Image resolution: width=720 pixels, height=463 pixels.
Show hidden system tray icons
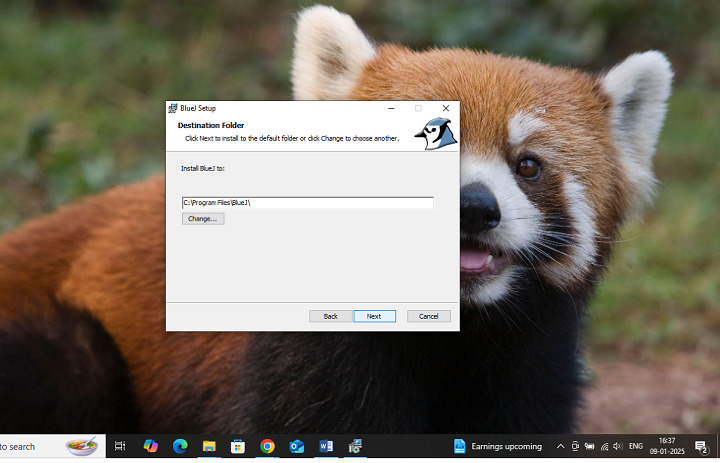pyautogui.click(x=560, y=446)
